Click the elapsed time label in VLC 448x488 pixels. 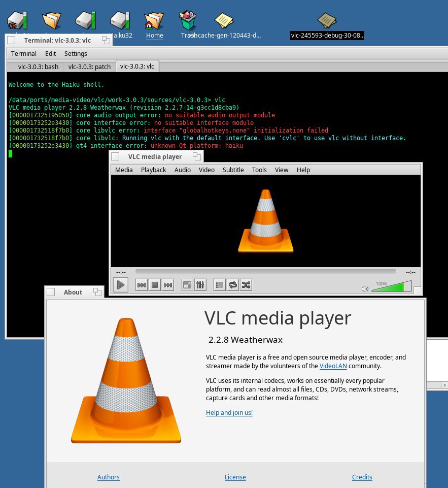[x=121, y=272]
